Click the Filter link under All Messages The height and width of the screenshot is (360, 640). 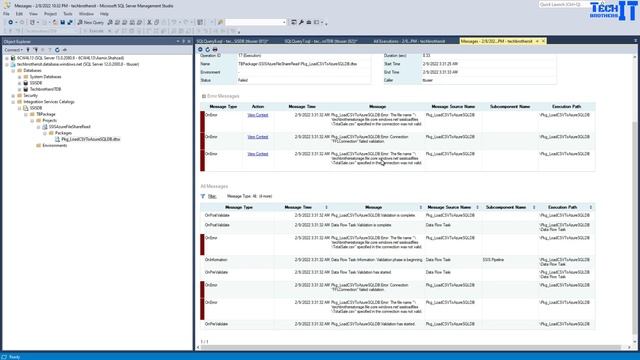pyautogui.click(x=212, y=196)
